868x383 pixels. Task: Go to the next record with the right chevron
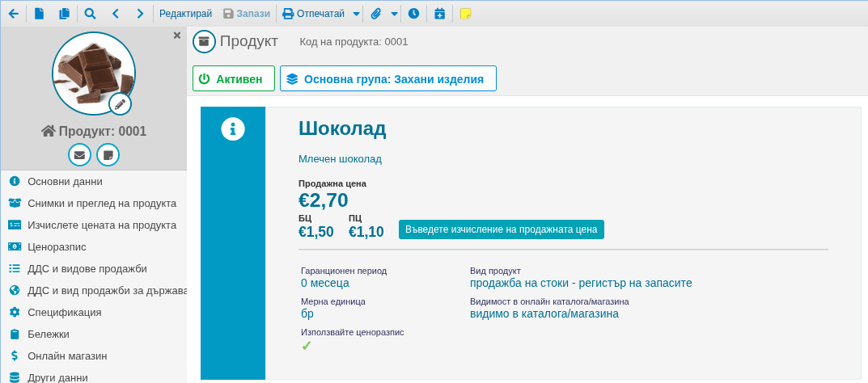[x=140, y=14]
